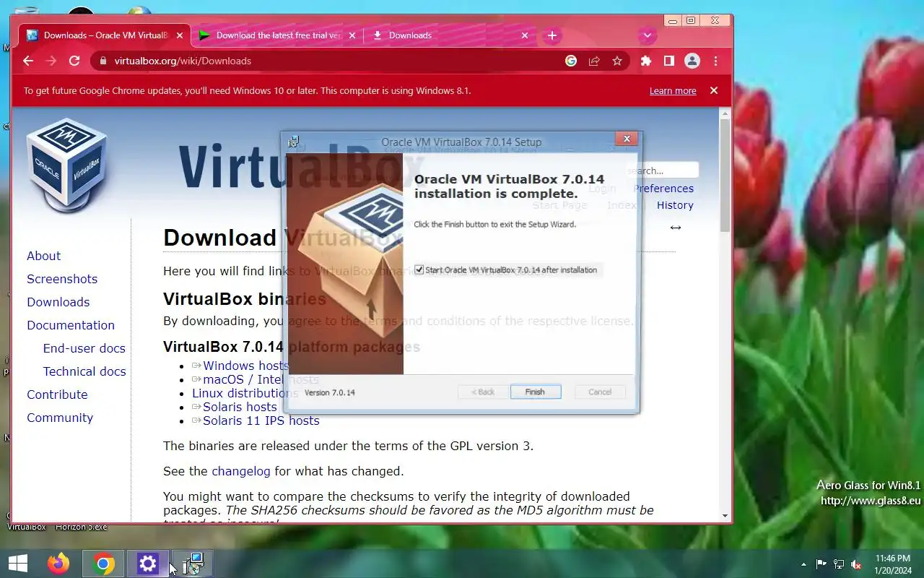Viewport: 924px width, 578px height.
Task: Open gear settings app in taskbar
Action: (148, 564)
